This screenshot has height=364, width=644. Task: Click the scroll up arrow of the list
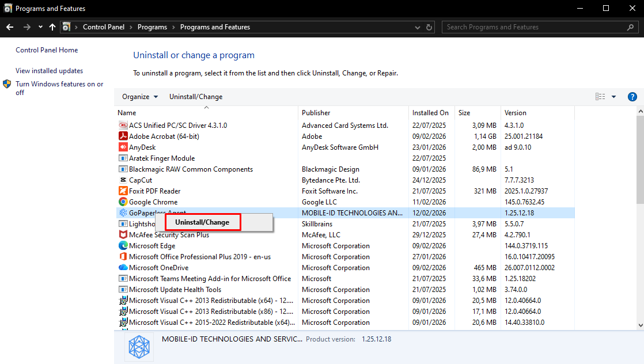(641, 111)
